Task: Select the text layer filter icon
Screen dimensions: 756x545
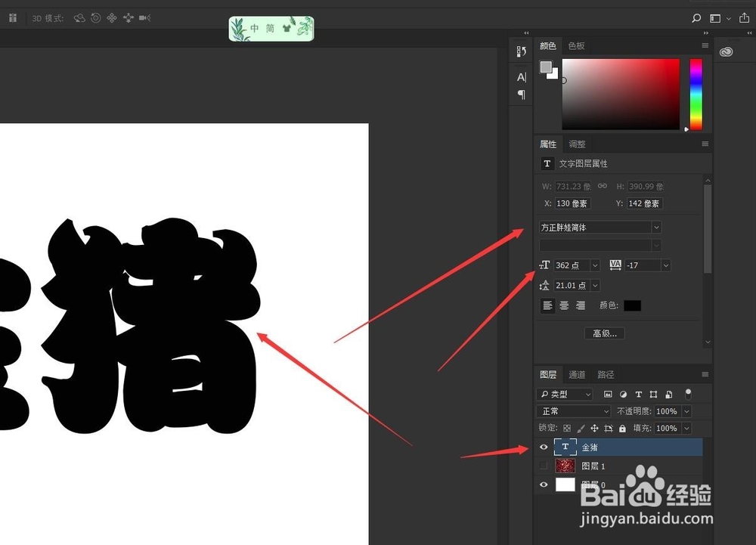Action: [x=639, y=394]
